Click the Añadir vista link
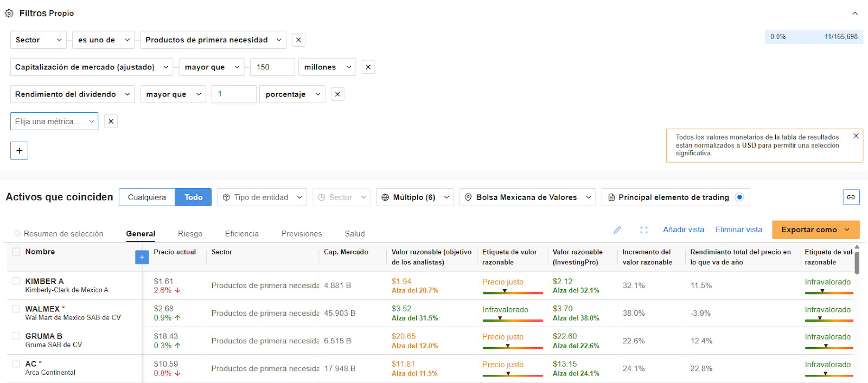 click(x=684, y=230)
